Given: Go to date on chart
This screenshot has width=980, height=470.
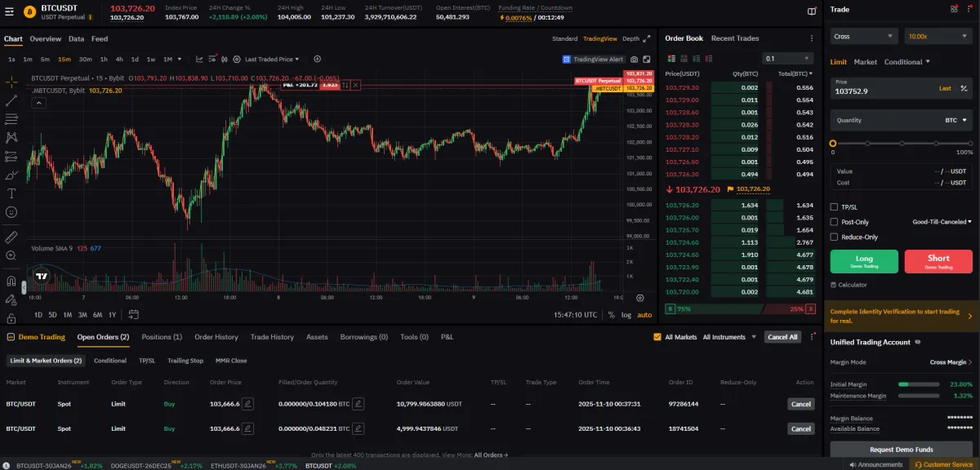Looking at the screenshot, I should coord(132,314).
